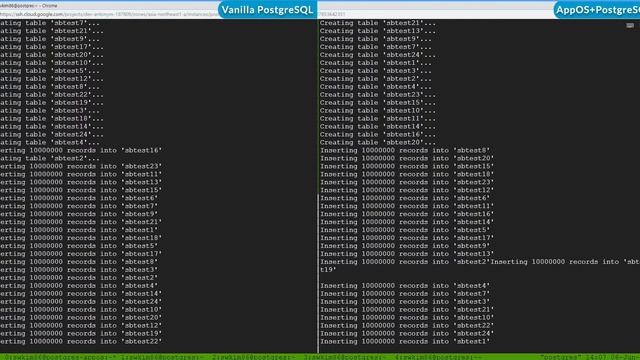Click "into 'sbtest21'" line in Vanilla terminal

81,222
